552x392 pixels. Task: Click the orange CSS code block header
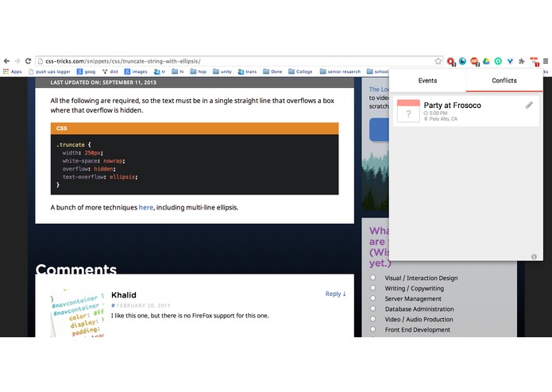pyautogui.click(x=195, y=129)
